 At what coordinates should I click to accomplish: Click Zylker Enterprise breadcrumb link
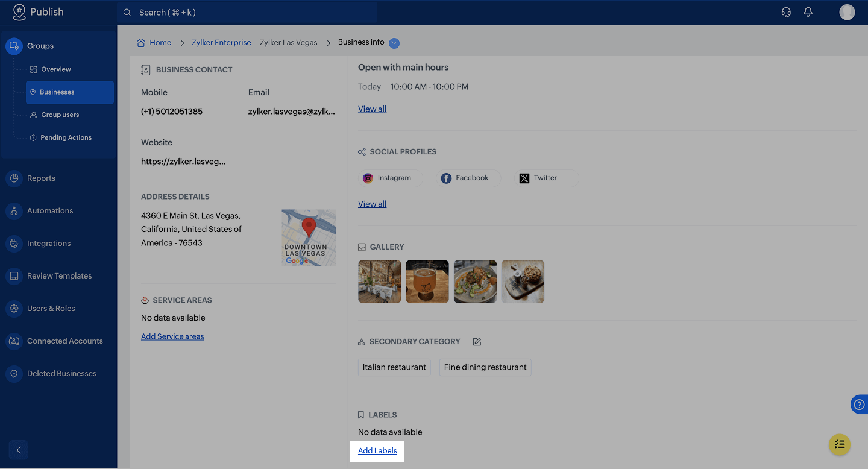tap(221, 43)
